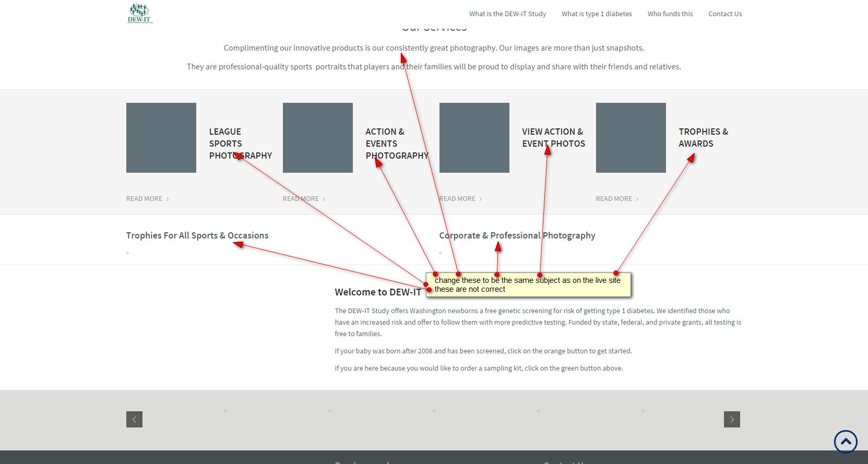Open 'What is the DEW-IT Study' menu

tap(507, 14)
